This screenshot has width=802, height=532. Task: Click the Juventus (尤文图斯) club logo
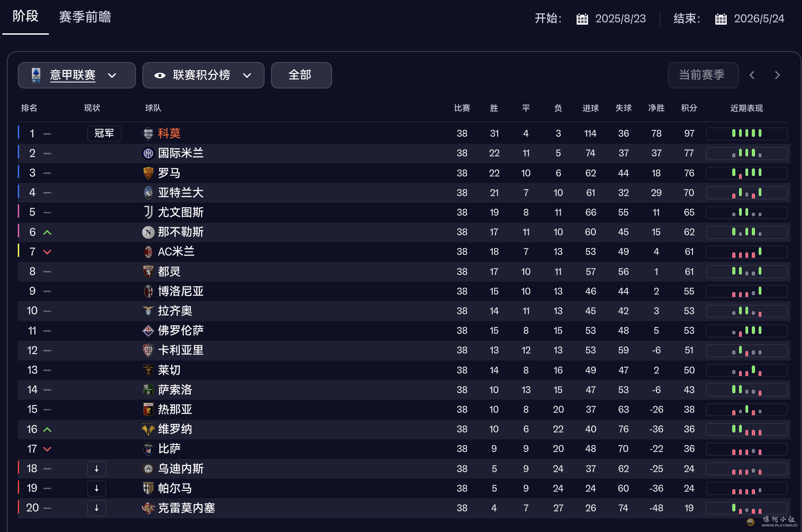(148, 212)
